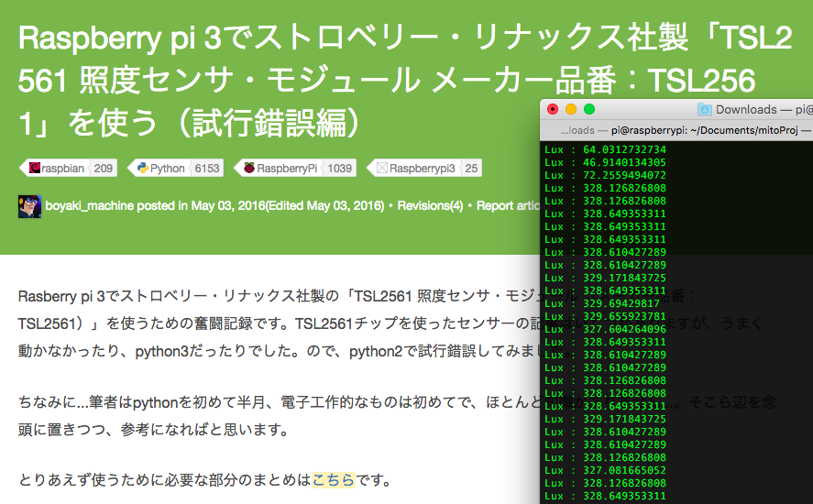
Task: Open the RaspberryPi tag page
Action: [287, 168]
